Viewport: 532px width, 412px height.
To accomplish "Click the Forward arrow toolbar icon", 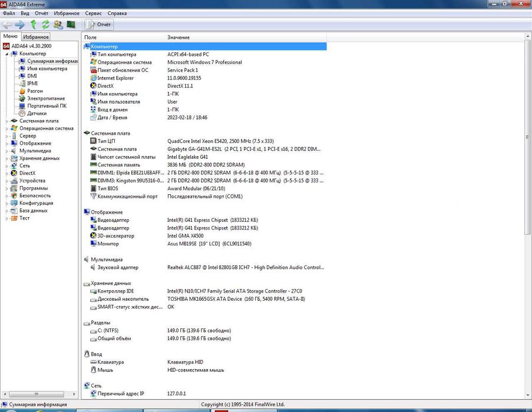I will (19, 24).
